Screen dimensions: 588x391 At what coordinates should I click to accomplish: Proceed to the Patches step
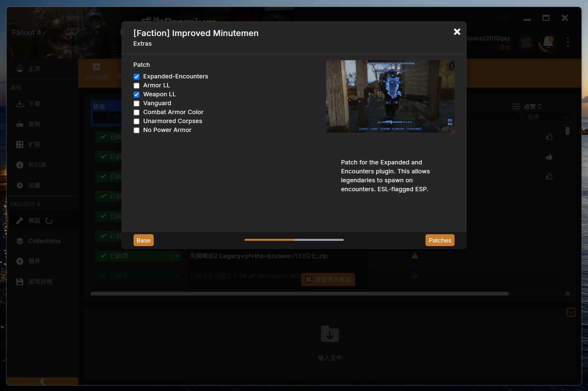440,240
